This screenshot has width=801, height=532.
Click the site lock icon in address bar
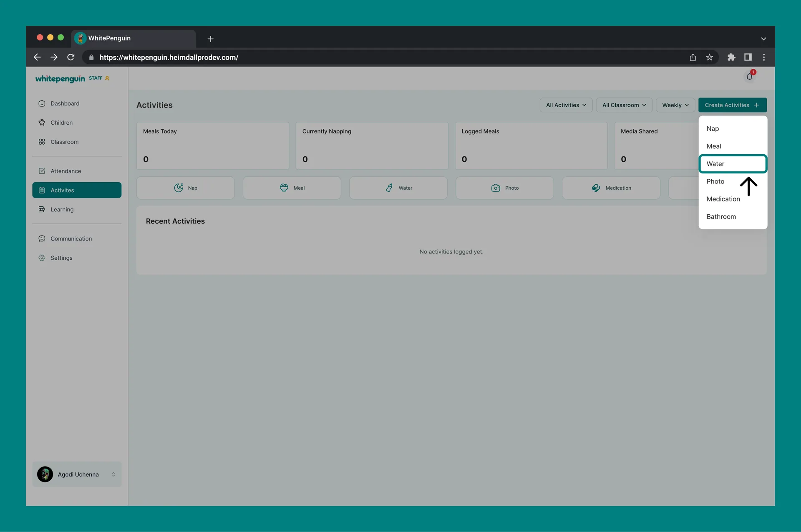pos(91,57)
